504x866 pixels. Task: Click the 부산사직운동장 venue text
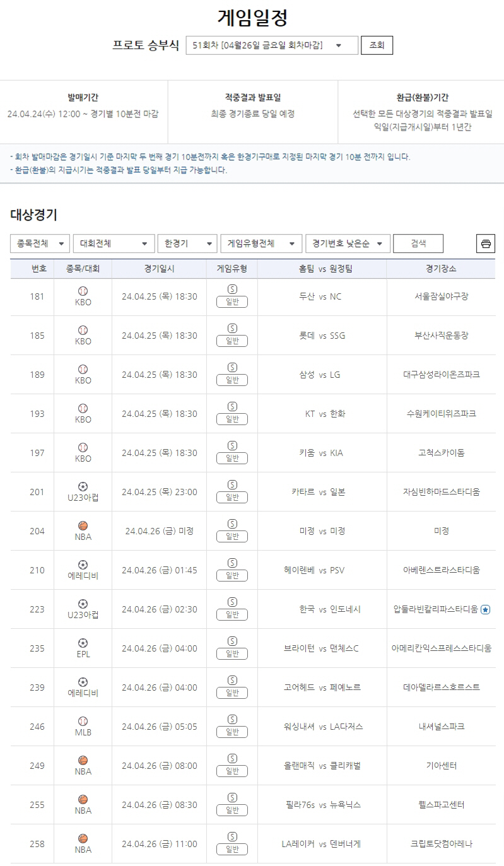point(442,336)
